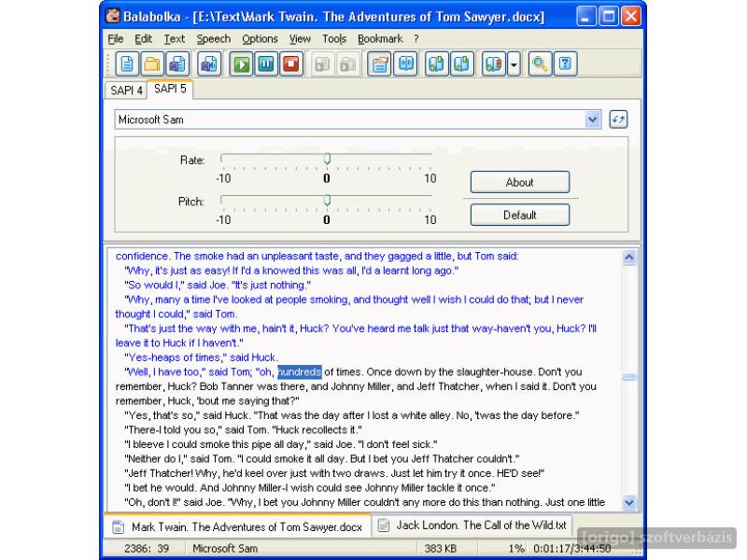Click the Balabolka app icon in title bar

pos(113,16)
